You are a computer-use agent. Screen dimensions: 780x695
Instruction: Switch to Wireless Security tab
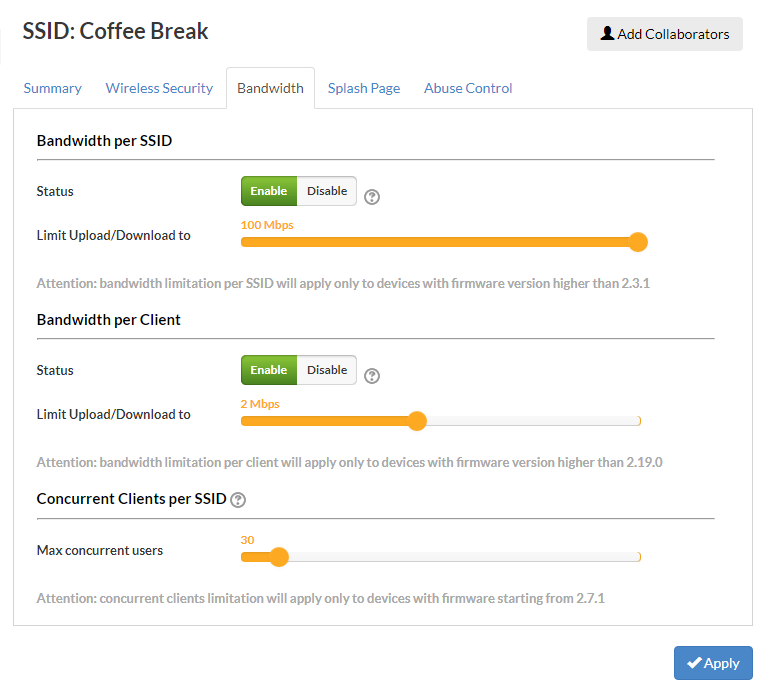coord(159,89)
